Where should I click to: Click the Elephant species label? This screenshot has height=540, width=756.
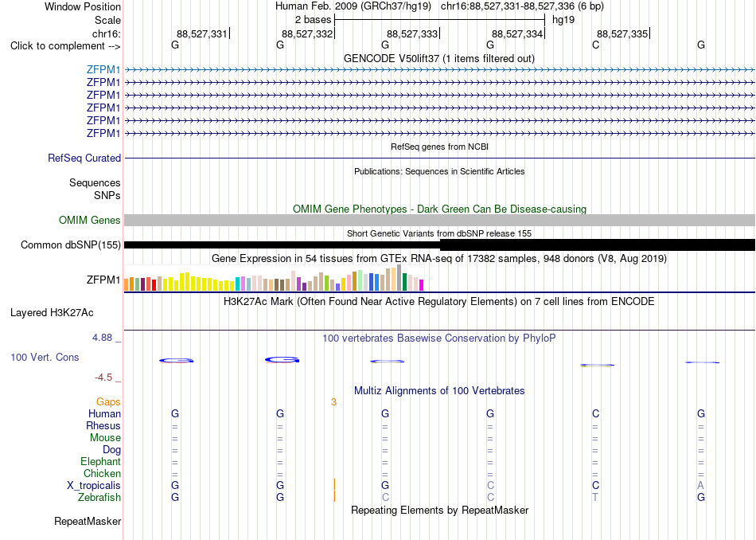point(100,461)
